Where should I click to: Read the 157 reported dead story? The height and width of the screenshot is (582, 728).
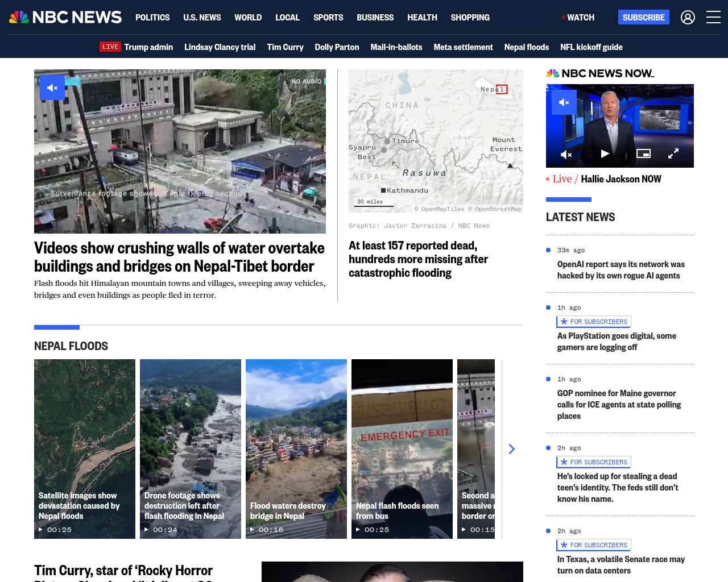click(x=418, y=259)
